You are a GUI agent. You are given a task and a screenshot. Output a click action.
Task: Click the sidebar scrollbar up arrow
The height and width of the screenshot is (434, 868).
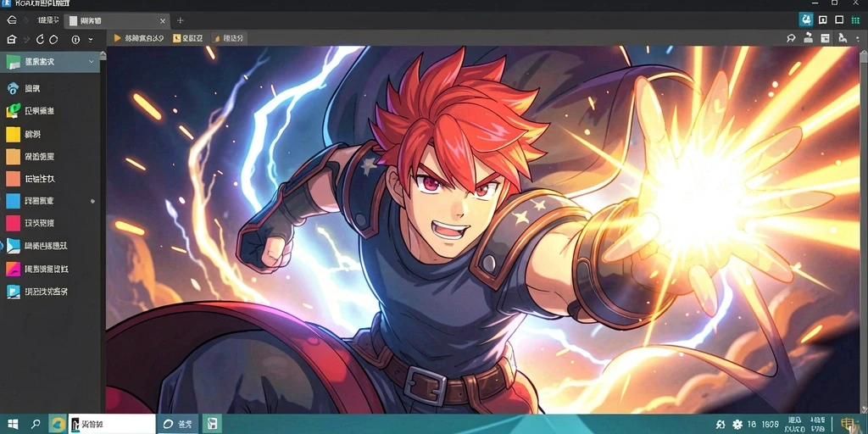coord(103,55)
